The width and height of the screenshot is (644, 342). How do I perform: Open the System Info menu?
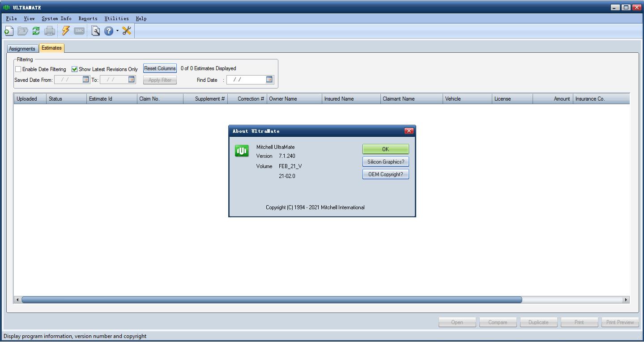pyautogui.click(x=56, y=18)
